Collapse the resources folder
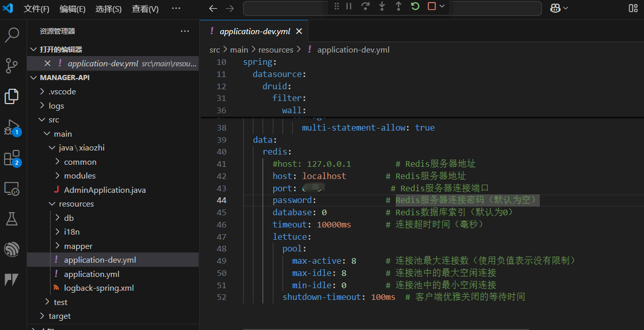This screenshot has height=330, width=644. (x=76, y=204)
